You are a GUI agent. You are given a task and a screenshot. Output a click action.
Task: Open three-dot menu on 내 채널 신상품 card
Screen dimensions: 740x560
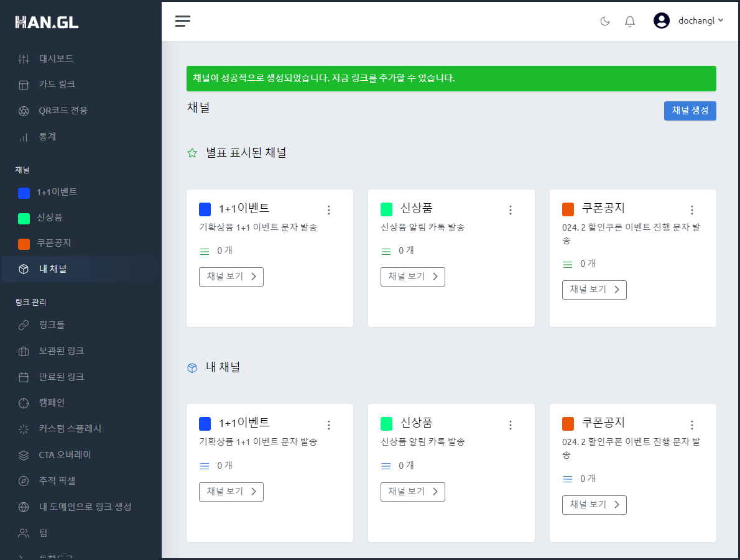(x=510, y=425)
